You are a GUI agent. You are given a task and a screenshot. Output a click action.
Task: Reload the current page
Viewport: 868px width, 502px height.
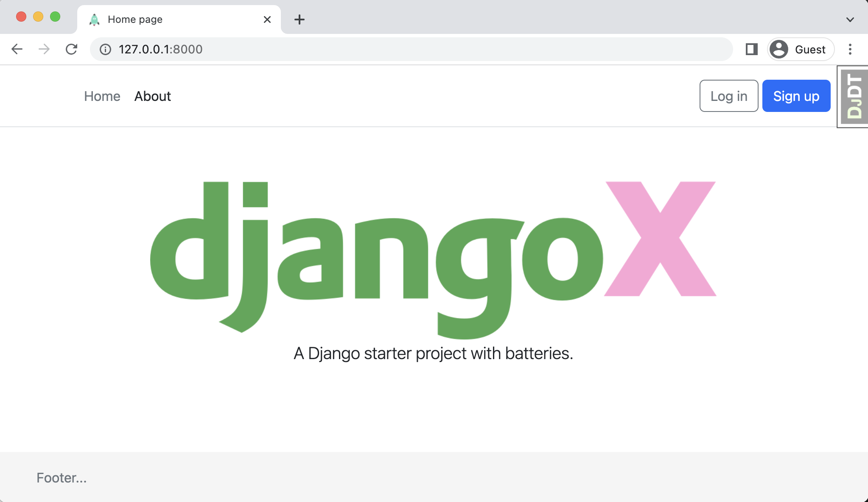(x=71, y=49)
